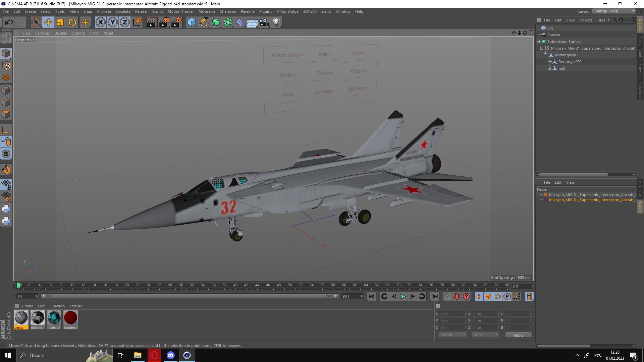
Task: Open the Mesh menu
Action: (x=74, y=11)
